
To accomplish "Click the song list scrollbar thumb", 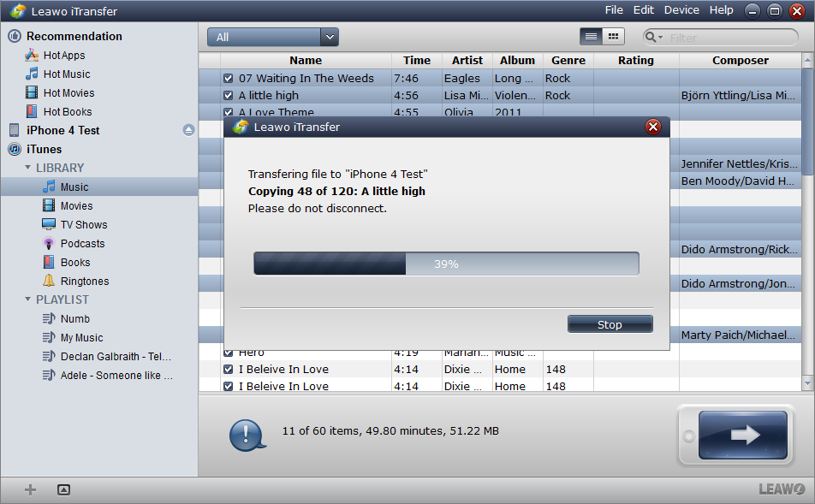I will point(807,122).
